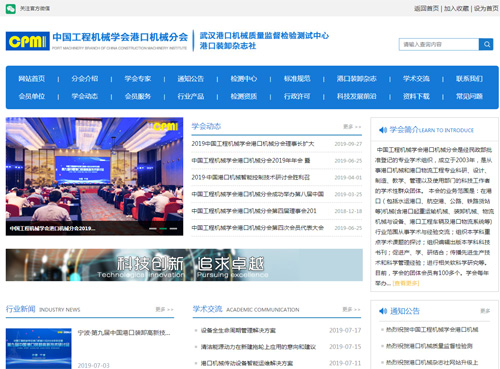The image size is (500, 369).
Task: Open 网站首页 in the navigation bar
Action: (32, 79)
